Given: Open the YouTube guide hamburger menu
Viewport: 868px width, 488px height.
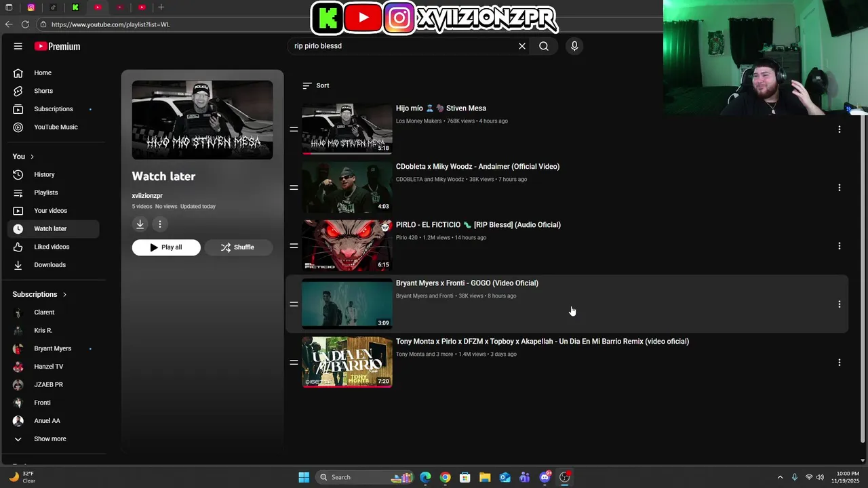Looking at the screenshot, I should (x=18, y=46).
